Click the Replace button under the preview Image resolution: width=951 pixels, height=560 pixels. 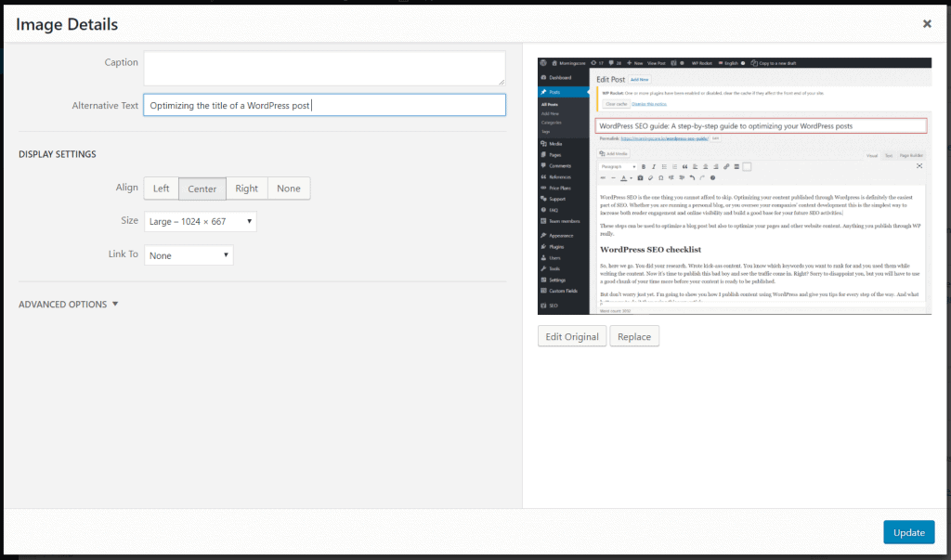point(634,336)
